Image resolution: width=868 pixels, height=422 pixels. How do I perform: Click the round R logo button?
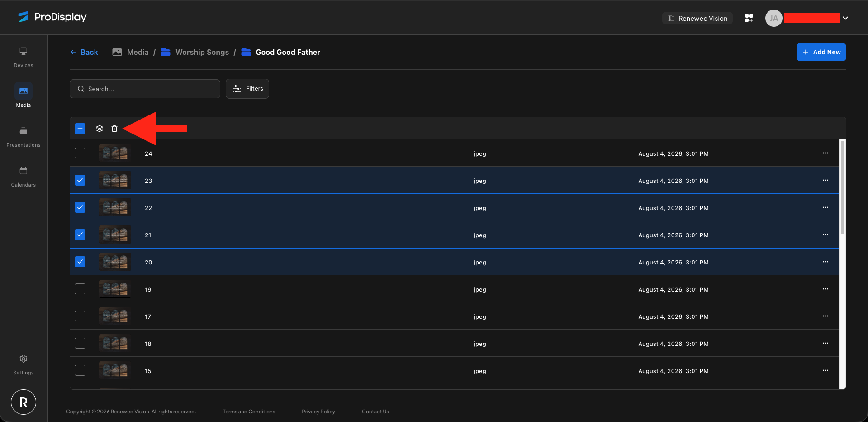point(24,402)
